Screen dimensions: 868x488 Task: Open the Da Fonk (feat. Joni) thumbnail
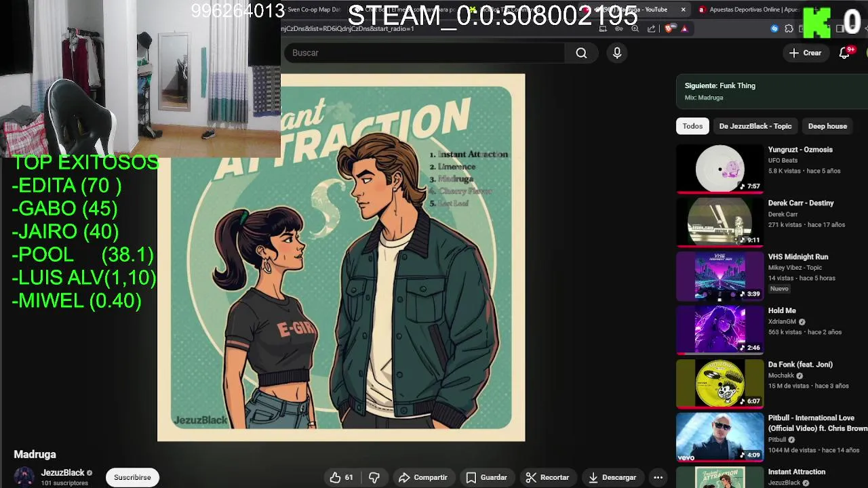(719, 384)
